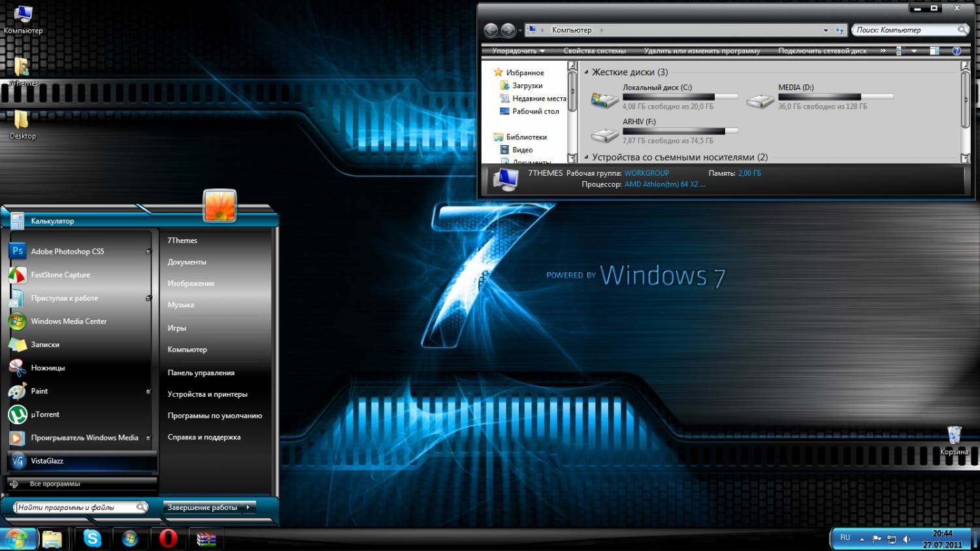Open shutdown options arrow beside Завершение работы
This screenshot has height=551, width=980.
coord(248,507)
